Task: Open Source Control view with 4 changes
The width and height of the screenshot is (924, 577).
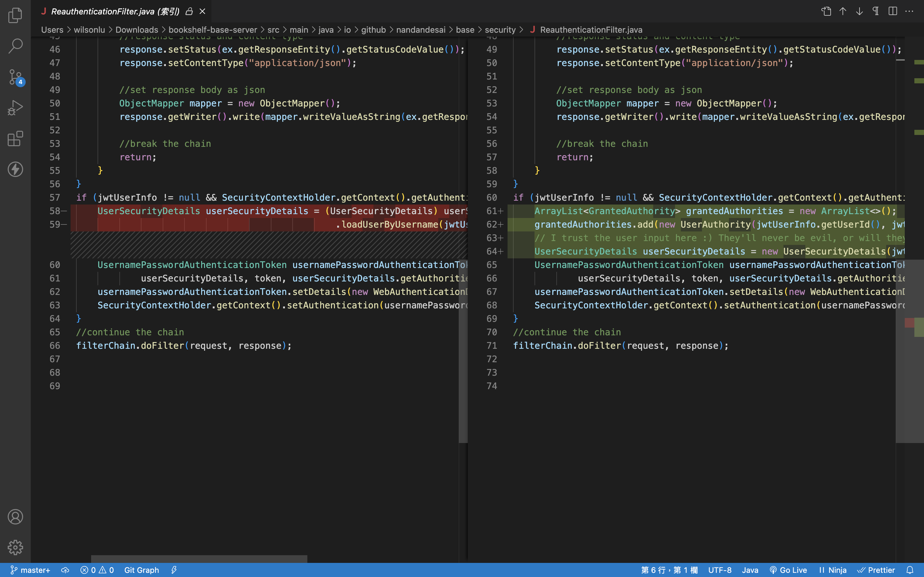Action: [15, 77]
